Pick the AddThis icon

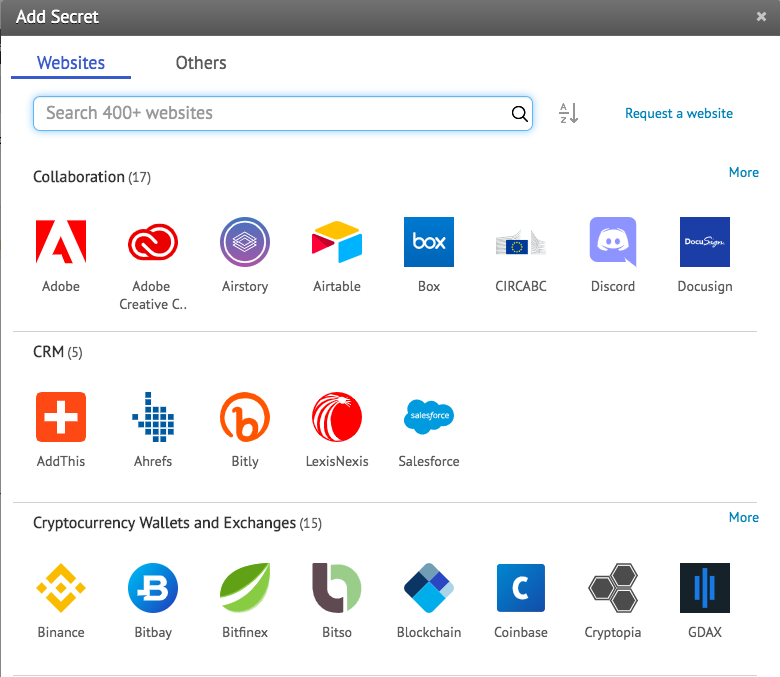click(61, 417)
